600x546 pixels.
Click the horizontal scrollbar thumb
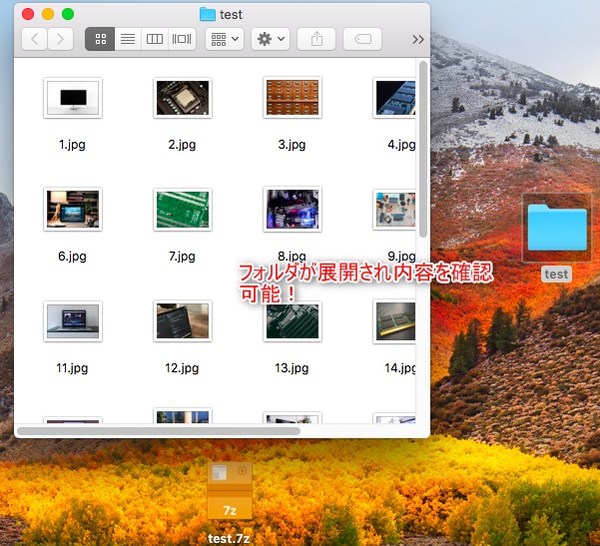click(158, 431)
